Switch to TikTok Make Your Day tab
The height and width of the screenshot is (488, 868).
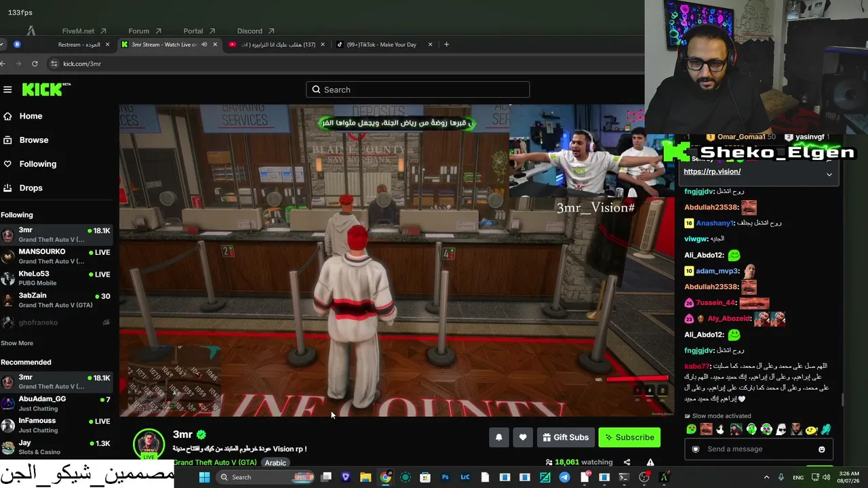(x=385, y=45)
